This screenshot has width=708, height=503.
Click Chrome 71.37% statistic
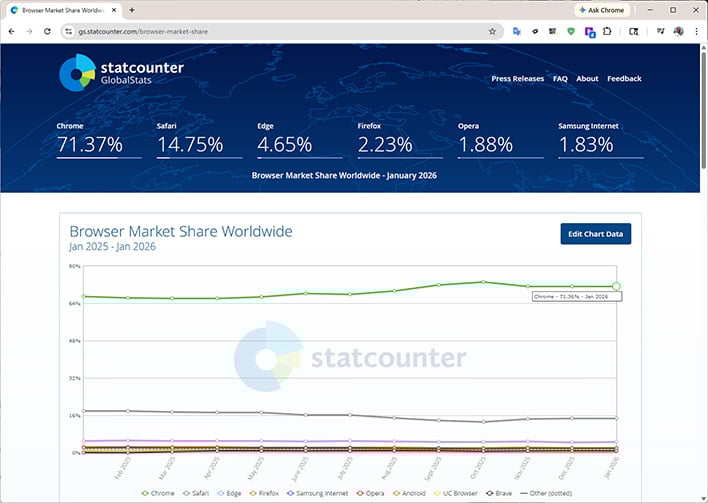tap(99, 140)
